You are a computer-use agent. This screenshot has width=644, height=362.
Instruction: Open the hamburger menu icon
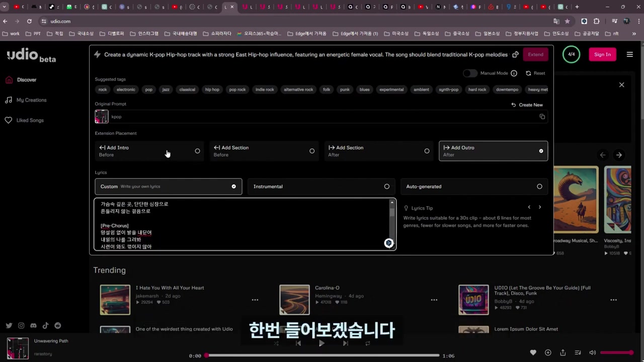pos(629,54)
